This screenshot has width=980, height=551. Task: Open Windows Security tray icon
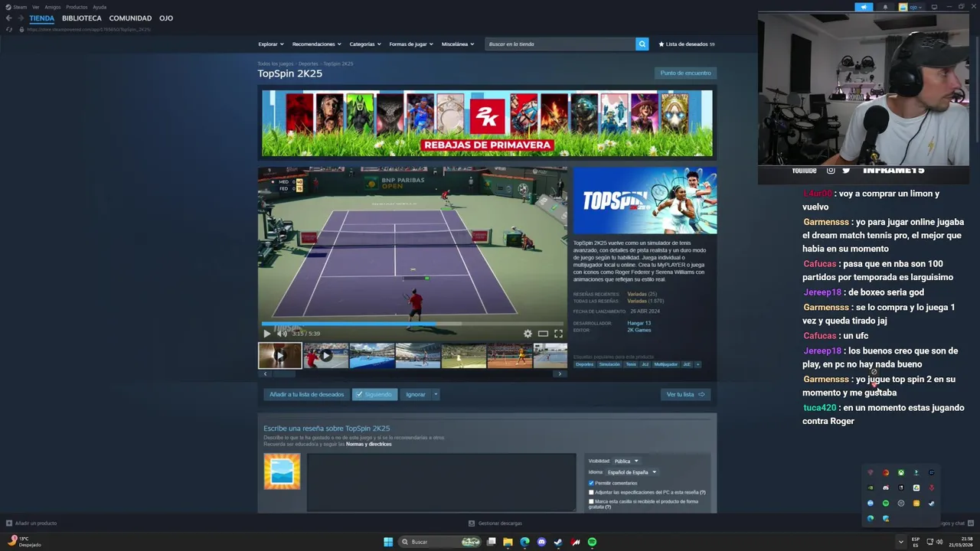tap(886, 519)
